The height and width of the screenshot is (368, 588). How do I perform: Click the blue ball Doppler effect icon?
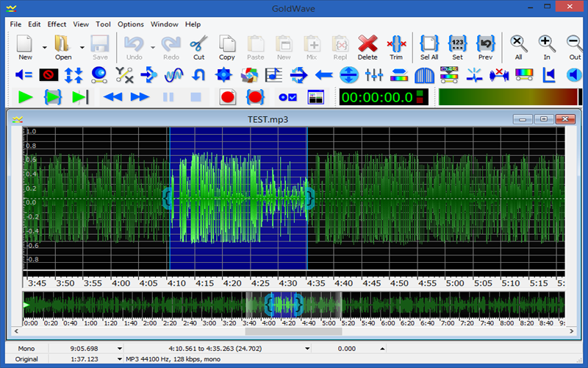pyautogui.click(x=99, y=75)
